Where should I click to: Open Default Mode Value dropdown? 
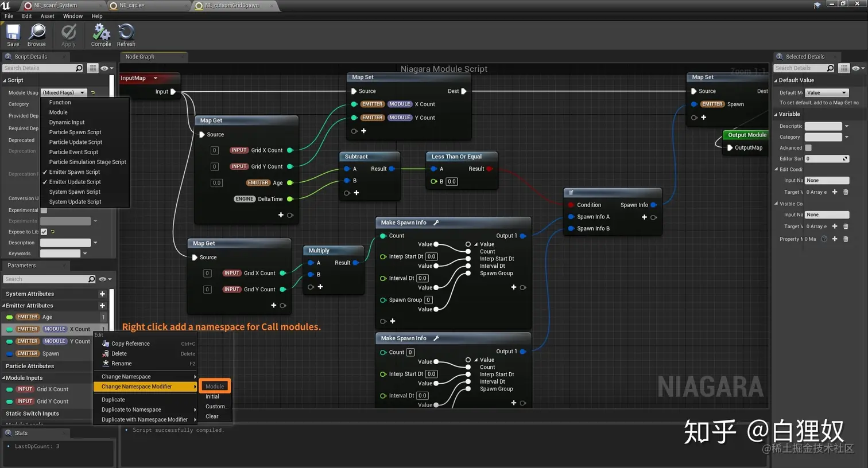tap(827, 92)
